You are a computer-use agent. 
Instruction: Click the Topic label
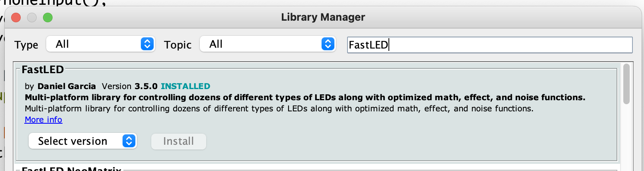pos(178,45)
